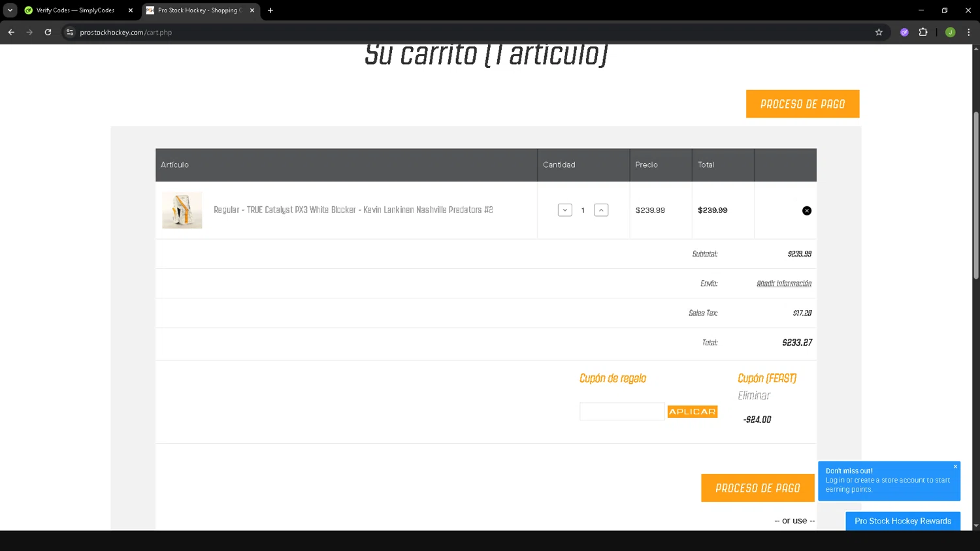Open the Extensions puzzle icon

pos(923,32)
